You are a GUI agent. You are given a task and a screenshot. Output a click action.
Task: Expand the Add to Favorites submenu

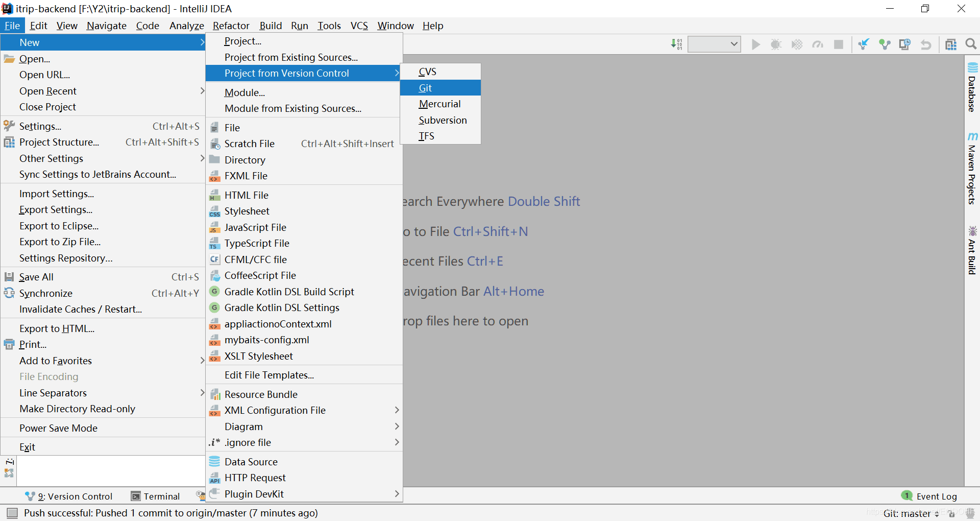[x=103, y=361]
